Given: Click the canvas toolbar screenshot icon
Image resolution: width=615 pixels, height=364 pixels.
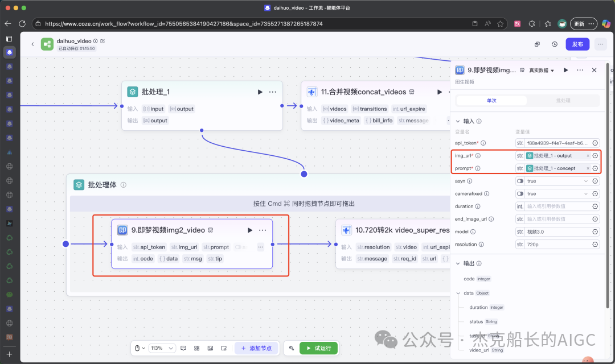Looking at the screenshot, I should pos(224,348).
